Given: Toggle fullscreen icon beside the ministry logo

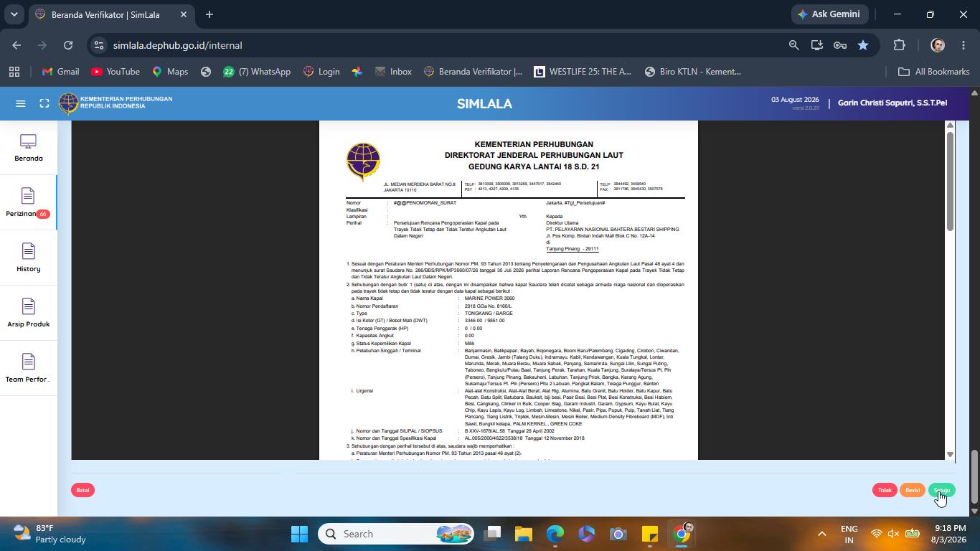Looking at the screenshot, I should [x=44, y=103].
